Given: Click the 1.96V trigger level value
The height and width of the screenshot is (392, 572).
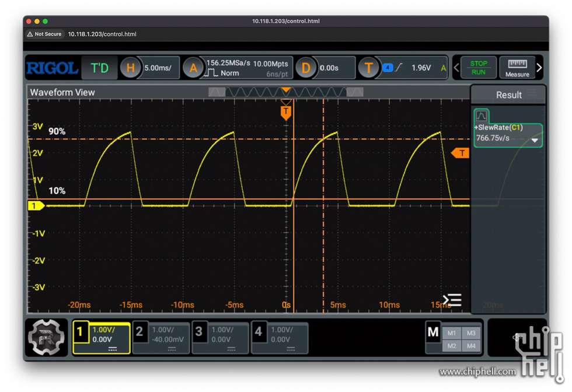Looking at the screenshot, I should (x=421, y=68).
